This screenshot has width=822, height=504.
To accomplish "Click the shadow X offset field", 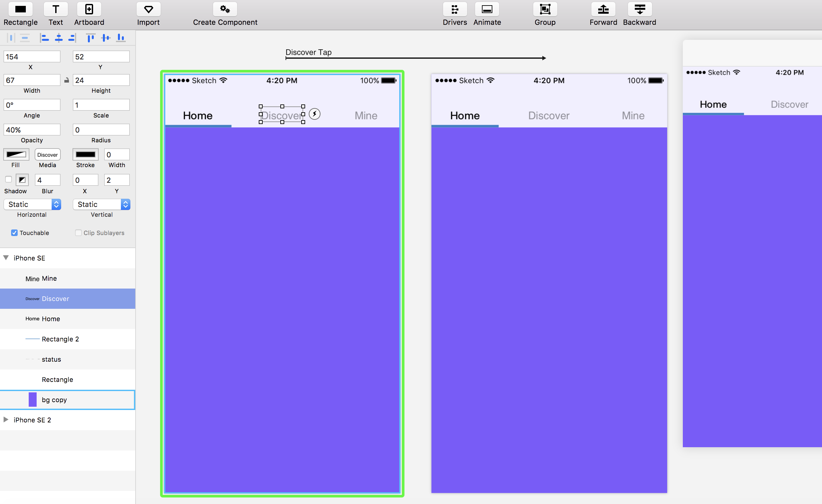I will pyautogui.click(x=85, y=180).
